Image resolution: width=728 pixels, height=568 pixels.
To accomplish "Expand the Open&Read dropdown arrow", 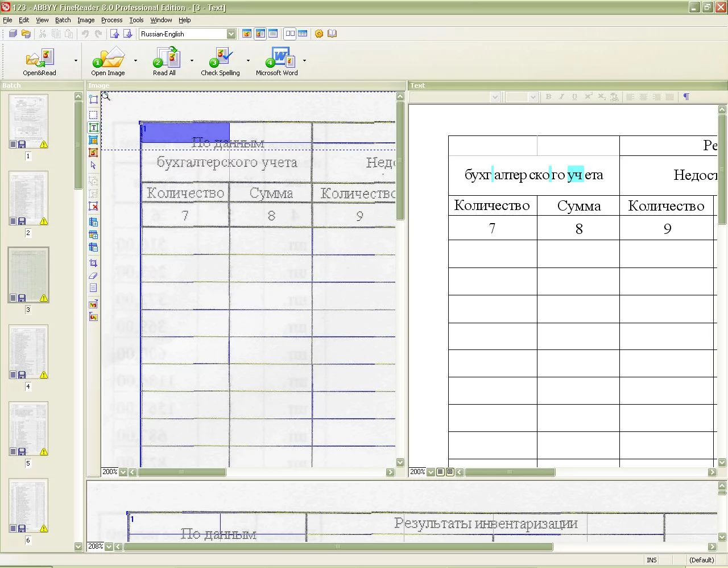I will (76, 60).
